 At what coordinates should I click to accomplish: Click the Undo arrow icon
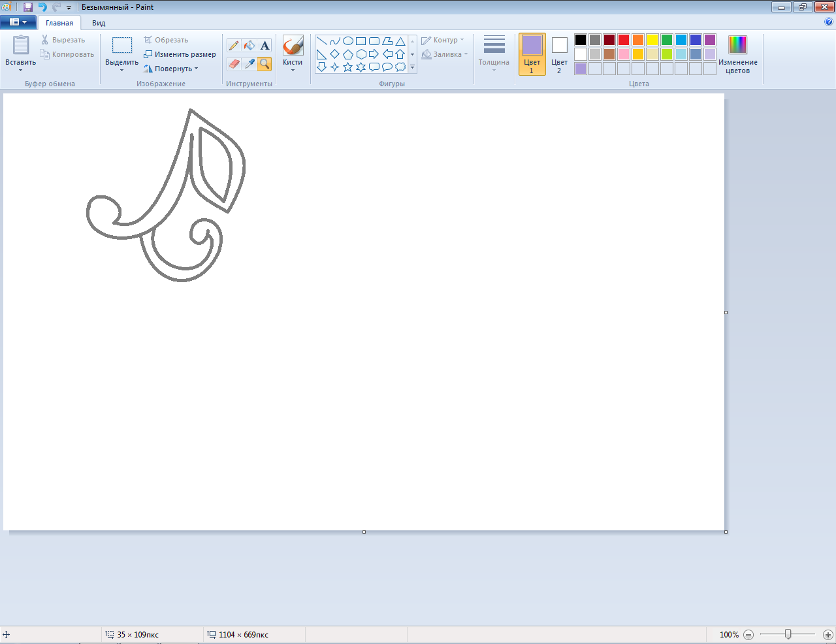click(x=42, y=7)
